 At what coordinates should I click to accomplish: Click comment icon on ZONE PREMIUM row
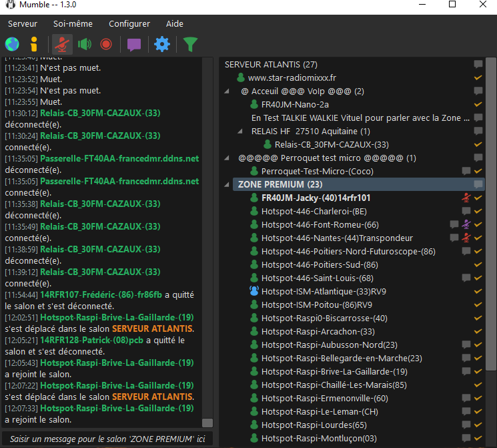coord(478,184)
